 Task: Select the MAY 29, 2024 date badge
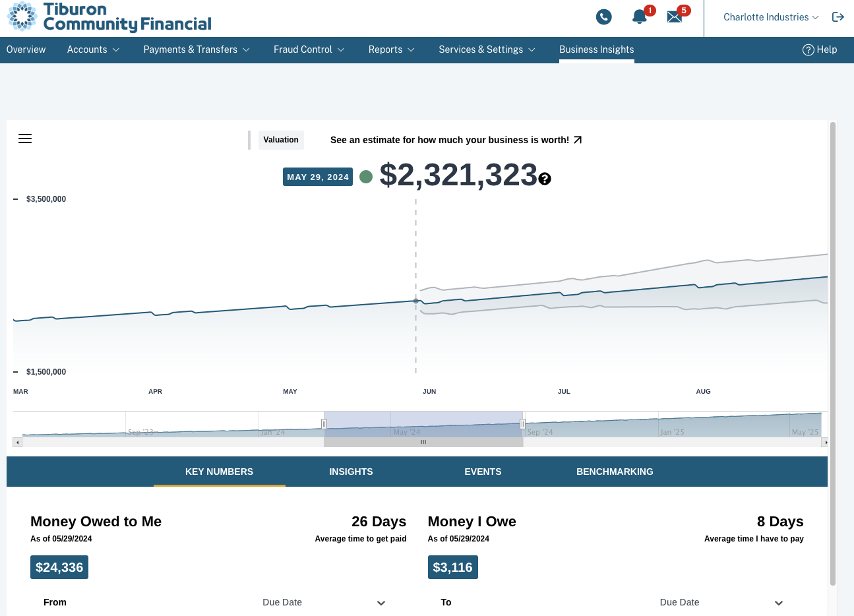[317, 176]
